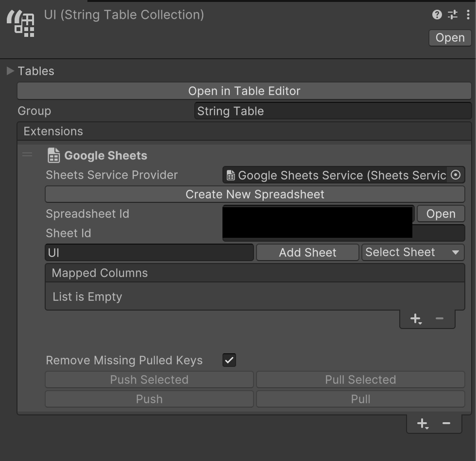Click the String Table Collection asset icon
The height and width of the screenshot is (461, 476).
20,23
